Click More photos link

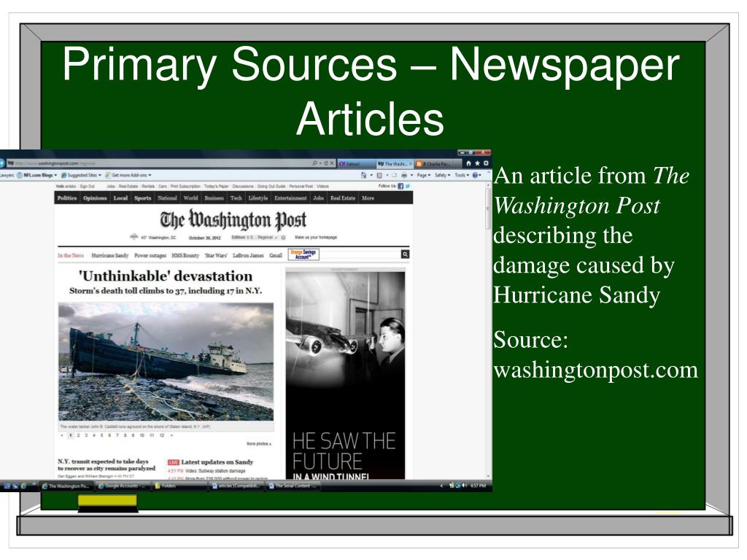259,444
